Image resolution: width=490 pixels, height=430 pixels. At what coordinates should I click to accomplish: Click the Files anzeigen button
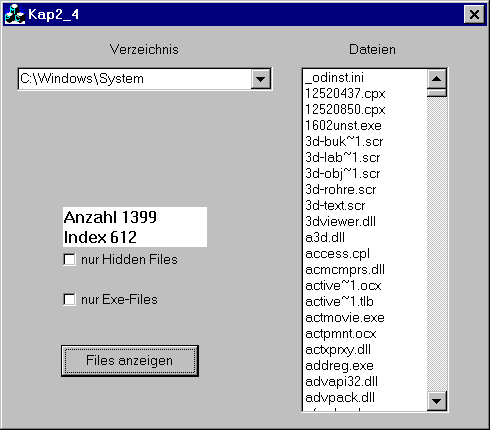point(130,361)
